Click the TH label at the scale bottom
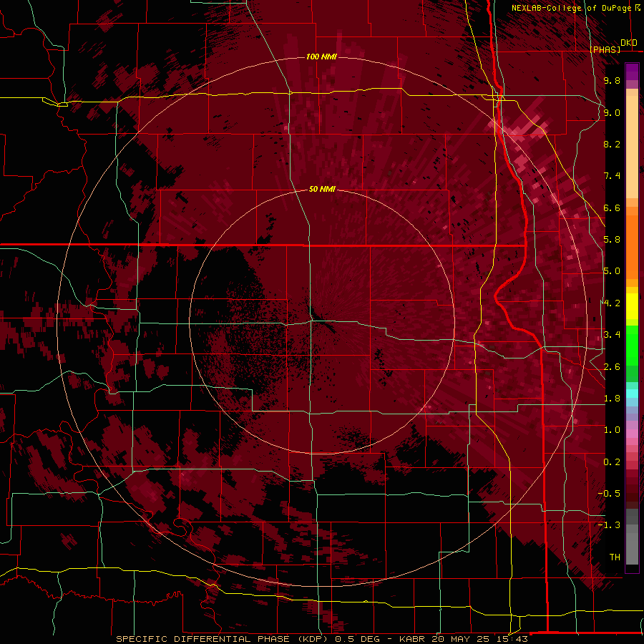The image size is (644, 644). point(615,557)
